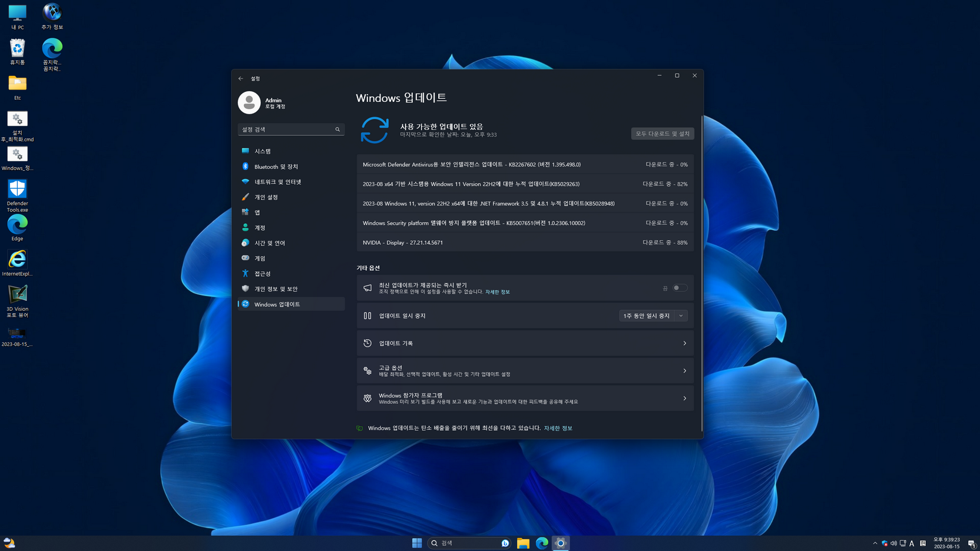Open 개인 정보 및 보안 category
980x551 pixels.
point(291,289)
